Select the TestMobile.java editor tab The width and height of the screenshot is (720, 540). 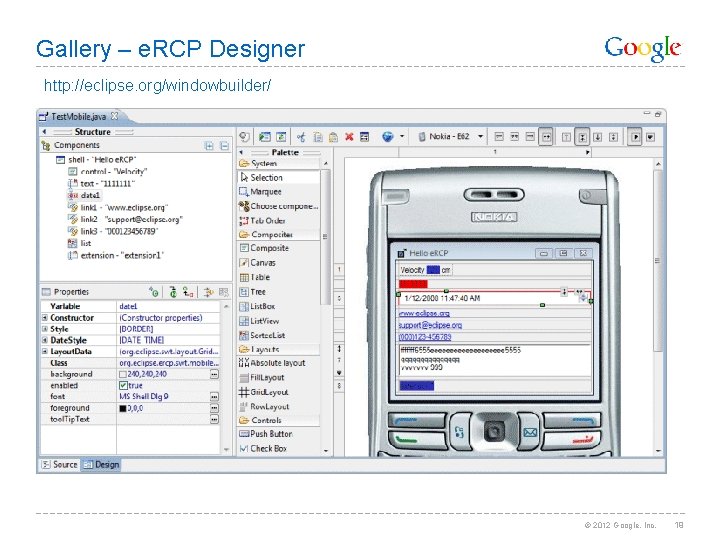click(x=79, y=117)
